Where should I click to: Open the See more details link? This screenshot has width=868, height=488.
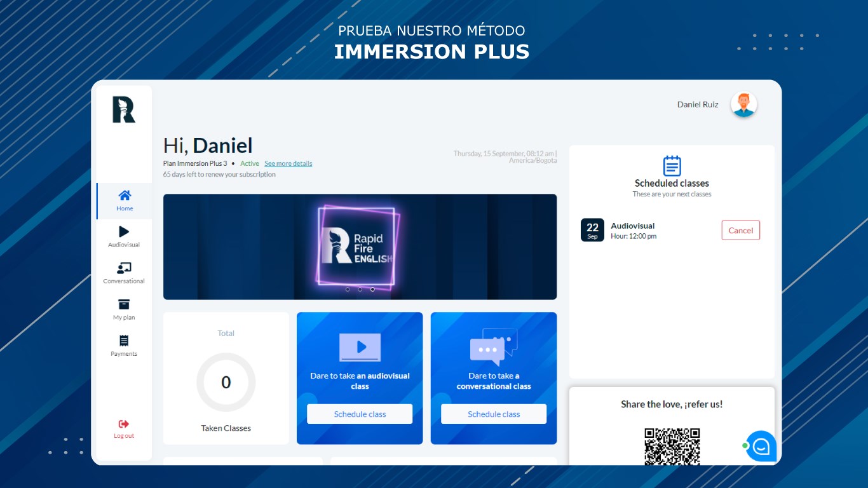(288, 163)
